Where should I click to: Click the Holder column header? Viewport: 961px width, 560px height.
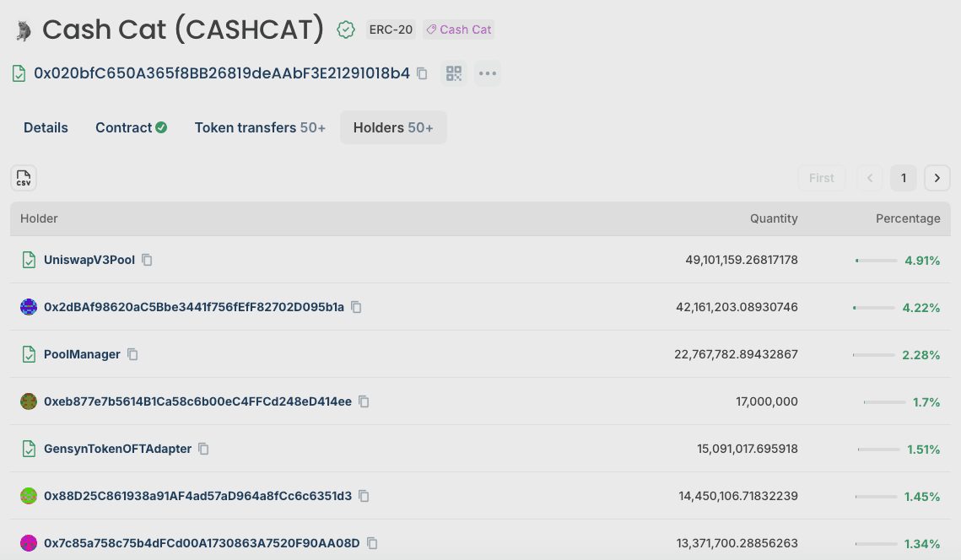point(39,218)
